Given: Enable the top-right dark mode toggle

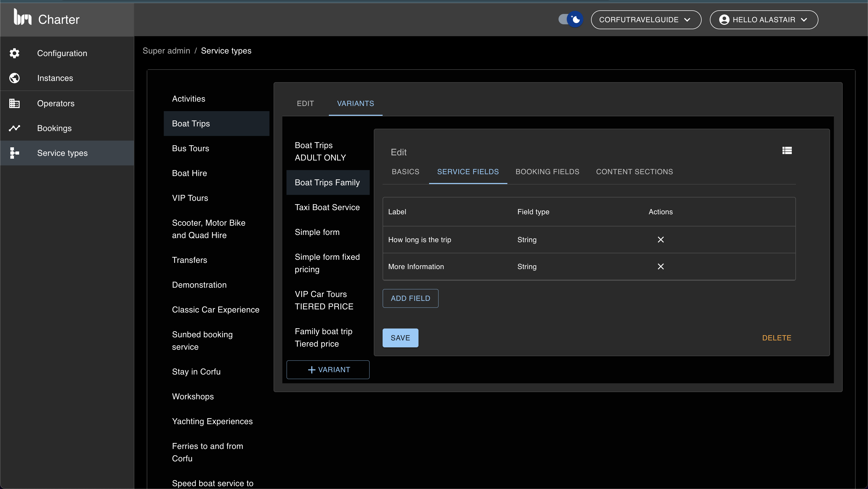Looking at the screenshot, I should coord(569,19).
